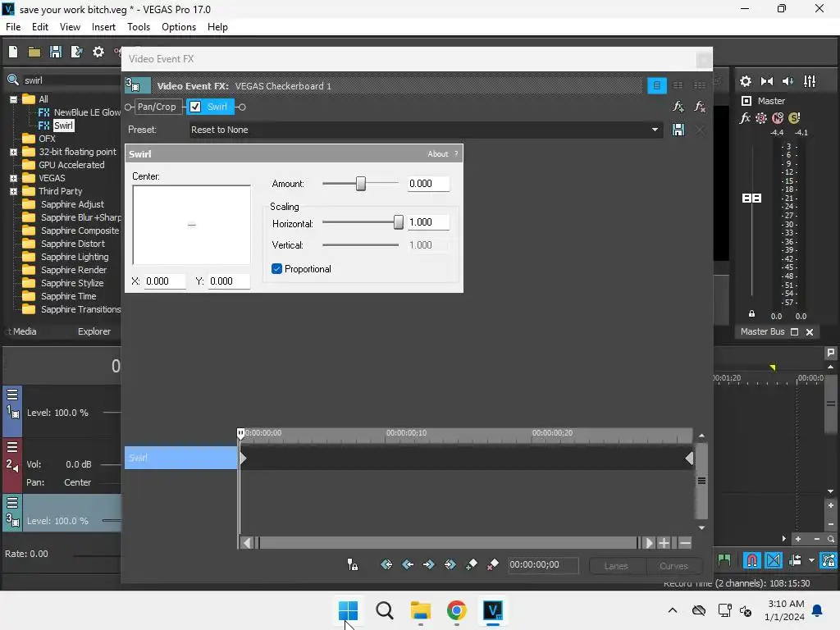Image resolution: width=840 pixels, height=630 pixels.
Task: Open the View menu
Action: coord(70,27)
